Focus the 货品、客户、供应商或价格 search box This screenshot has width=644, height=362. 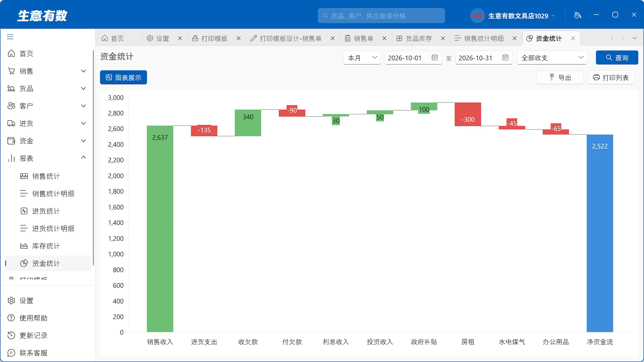381,16
